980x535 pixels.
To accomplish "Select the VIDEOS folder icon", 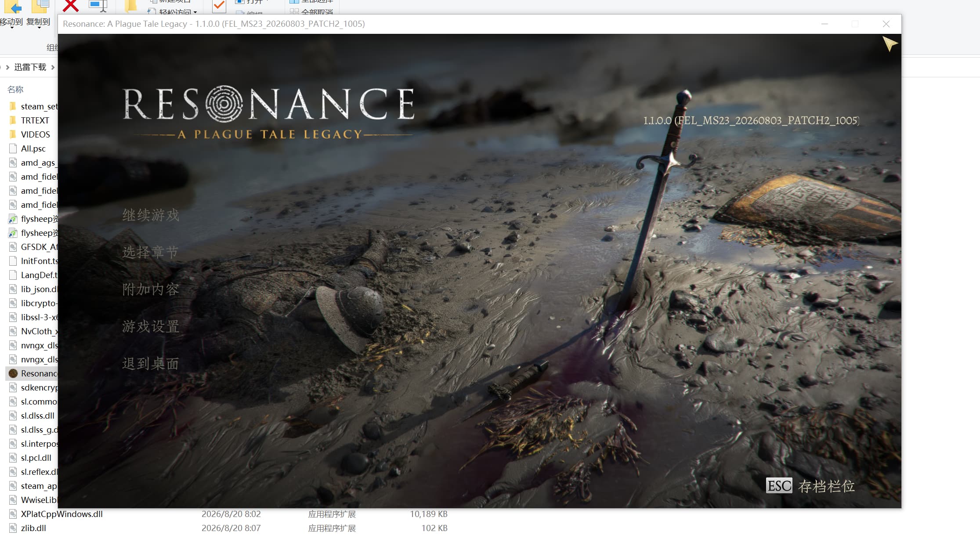I will click(x=13, y=134).
